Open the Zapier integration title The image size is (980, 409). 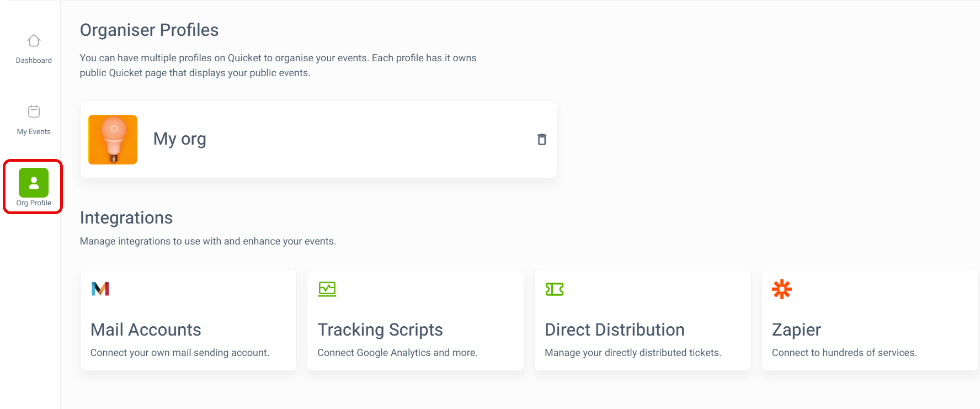796,330
